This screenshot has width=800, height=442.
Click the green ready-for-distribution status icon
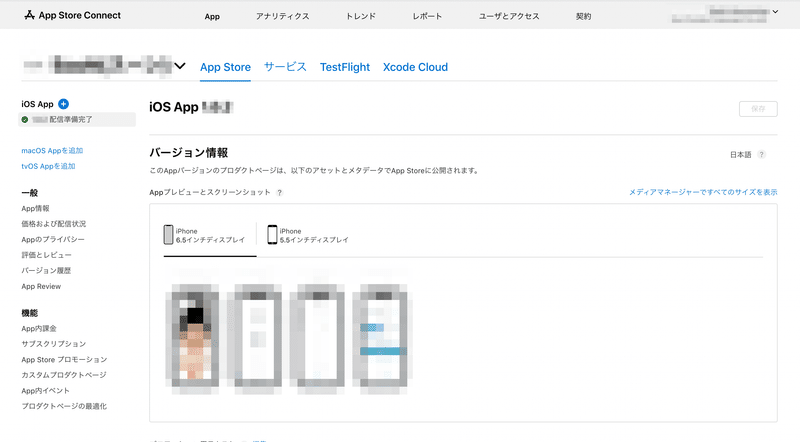(x=24, y=119)
